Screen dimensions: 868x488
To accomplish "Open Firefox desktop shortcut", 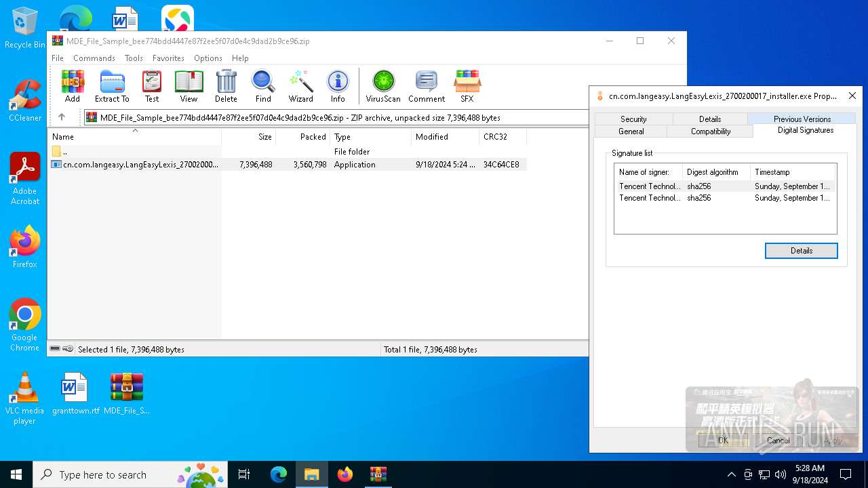I will pos(25,247).
